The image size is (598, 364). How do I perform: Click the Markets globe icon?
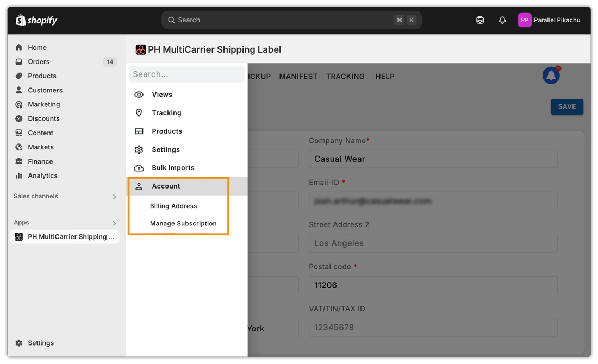pyautogui.click(x=18, y=147)
